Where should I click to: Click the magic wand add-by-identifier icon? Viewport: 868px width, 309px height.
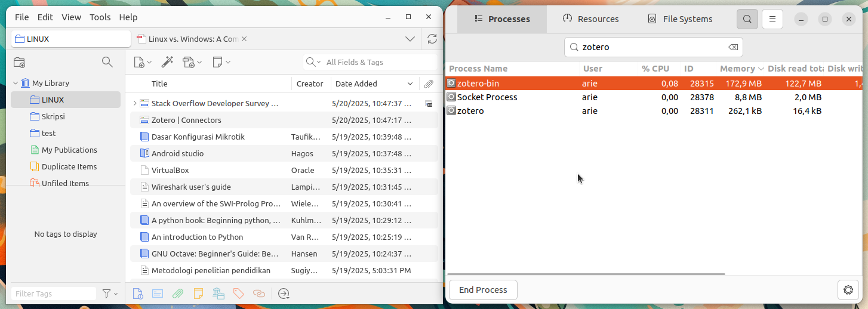[x=167, y=62]
